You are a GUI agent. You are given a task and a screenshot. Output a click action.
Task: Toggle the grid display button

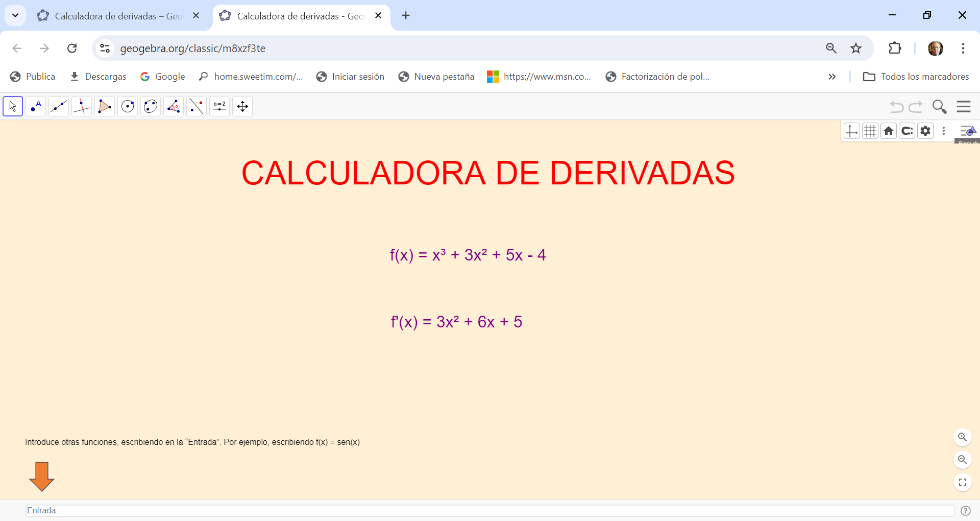(x=870, y=131)
